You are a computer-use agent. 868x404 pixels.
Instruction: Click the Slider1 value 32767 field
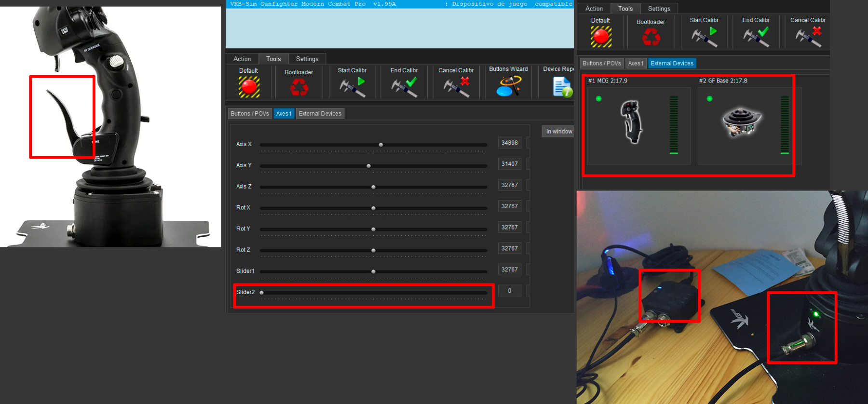point(510,269)
